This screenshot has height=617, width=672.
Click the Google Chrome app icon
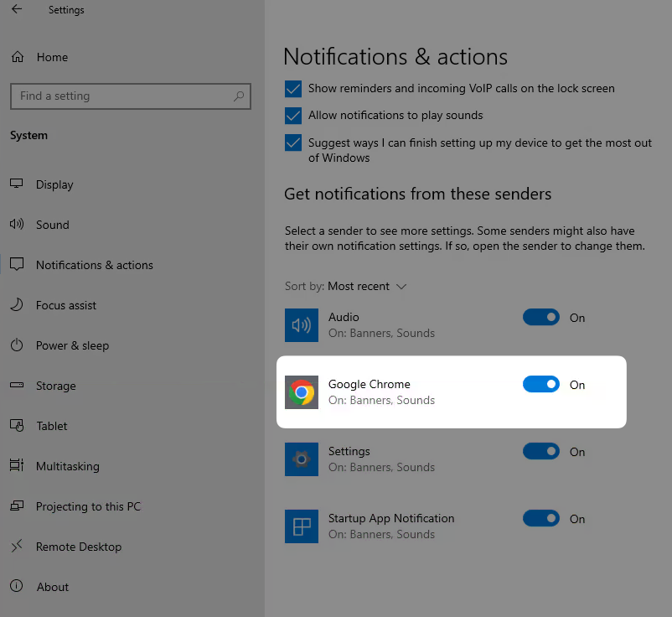pyautogui.click(x=302, y=392)
